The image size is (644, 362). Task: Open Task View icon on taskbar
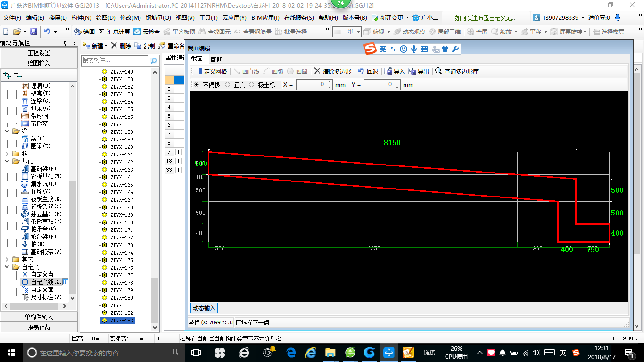pyautogui.click(x=196, y=353)
